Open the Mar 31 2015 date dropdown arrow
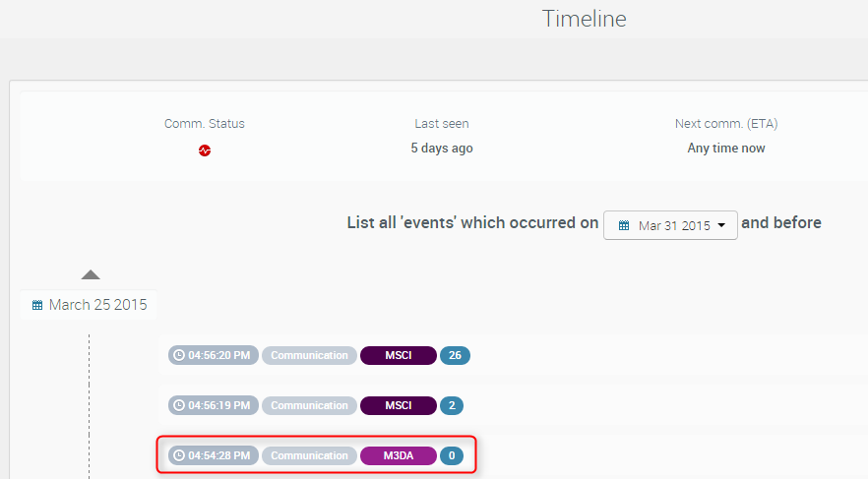Screen dimensions: 868x479 tap(722, 225)
